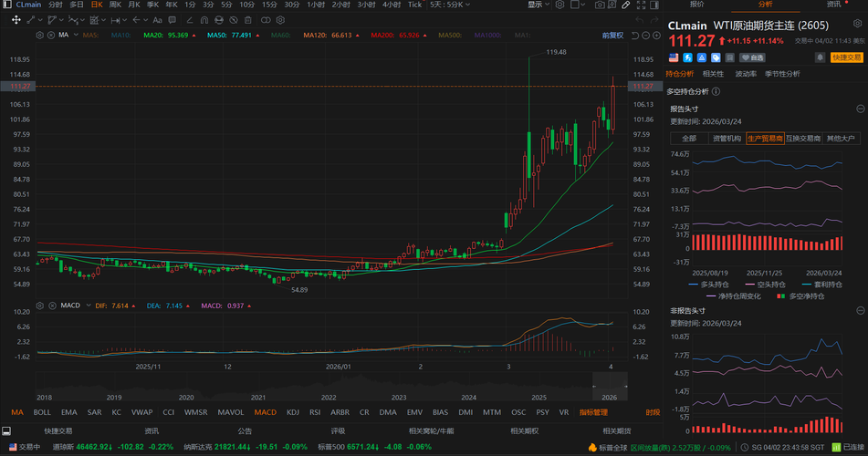Add CLmain to 自选 watchlist
Viewport: 868px width, 456px height.
[752, 57]
